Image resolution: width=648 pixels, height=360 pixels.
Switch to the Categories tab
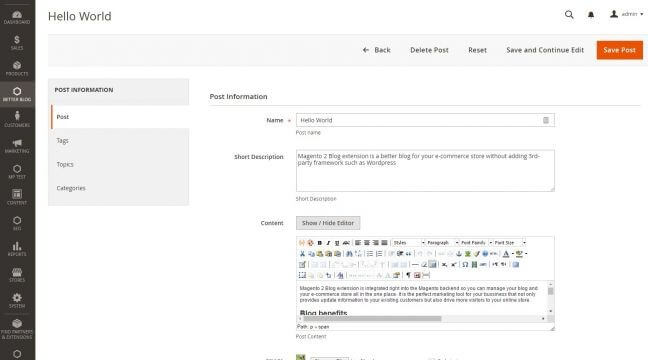coord(120,188)
